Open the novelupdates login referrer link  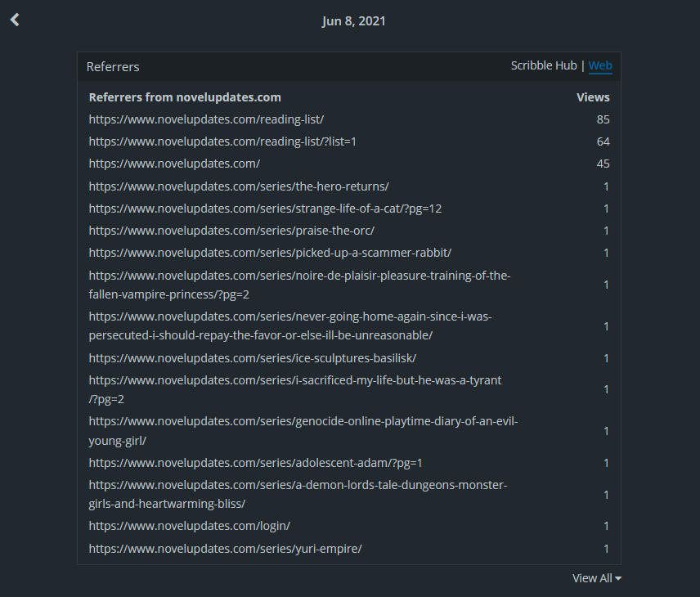pyautogui.click(x=189, y=526)
